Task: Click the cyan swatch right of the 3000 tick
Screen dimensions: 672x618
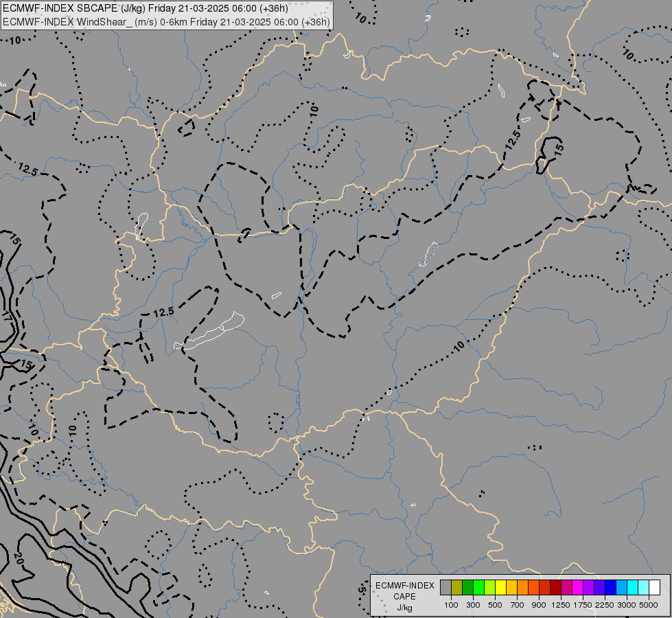Action: [x=633, y=588]
